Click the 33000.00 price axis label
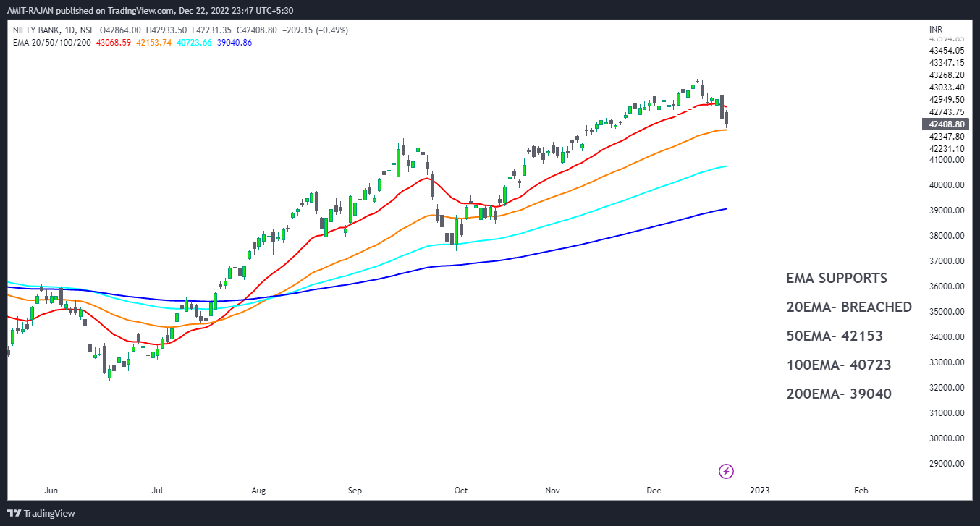 (x=947, y=362)
